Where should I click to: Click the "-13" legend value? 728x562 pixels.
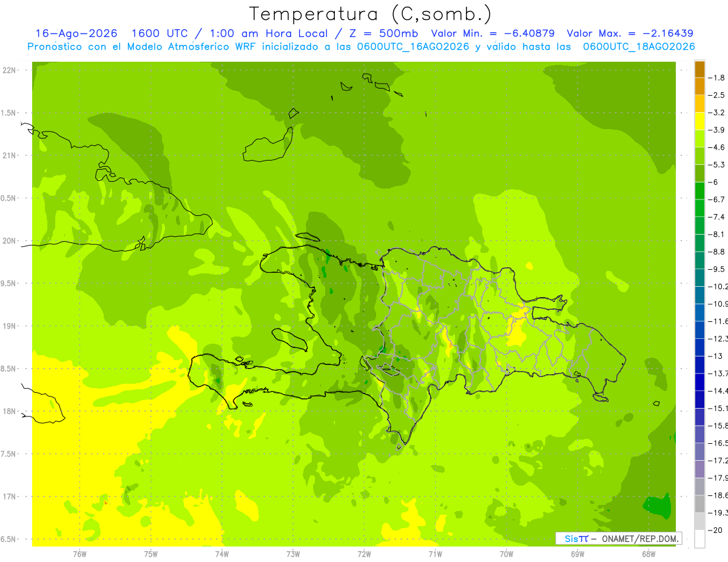(716, 356)
